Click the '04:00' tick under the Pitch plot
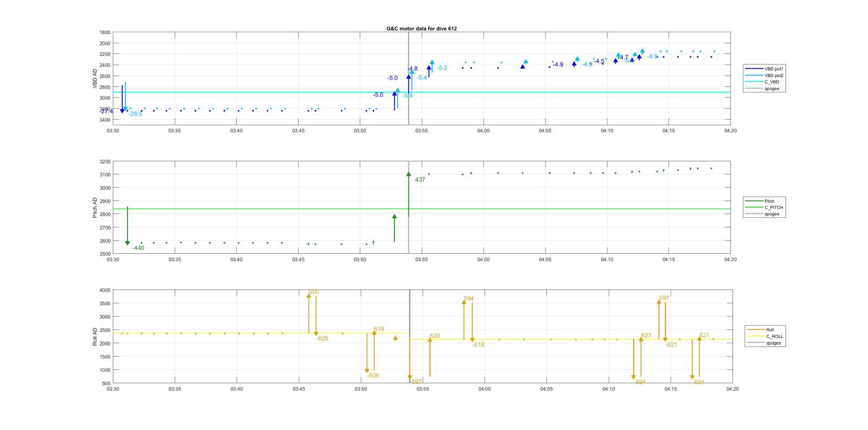This screenshot has height=430, width=868. [x=484, y=260]
